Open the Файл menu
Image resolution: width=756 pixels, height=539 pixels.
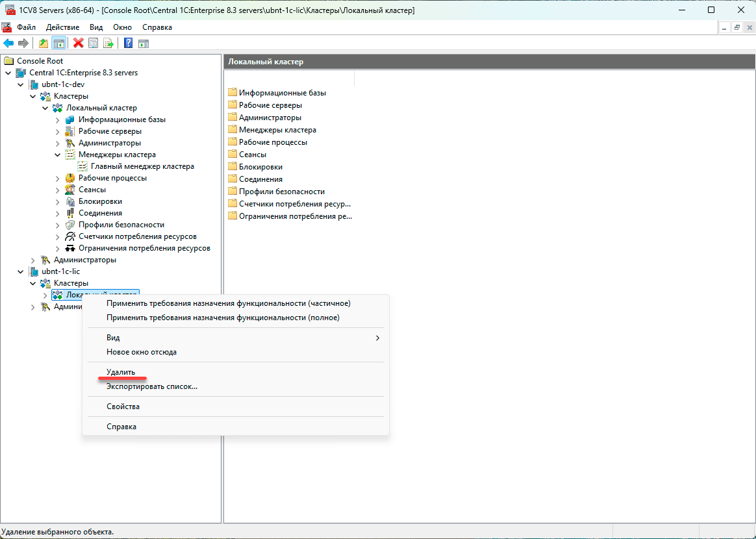[27, 27]
